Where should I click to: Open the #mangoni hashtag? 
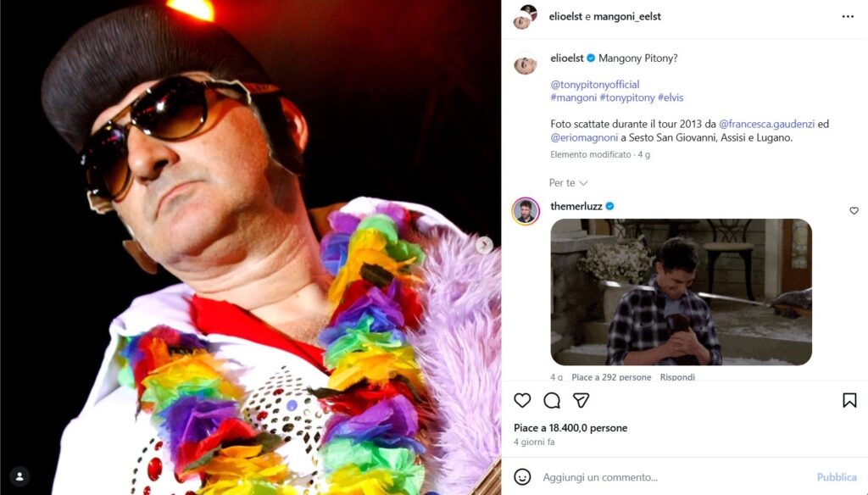(574, 97)
